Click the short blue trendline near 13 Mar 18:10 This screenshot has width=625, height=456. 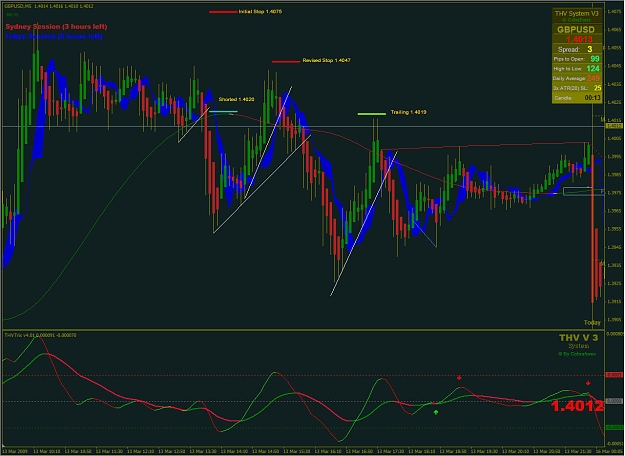425,235
